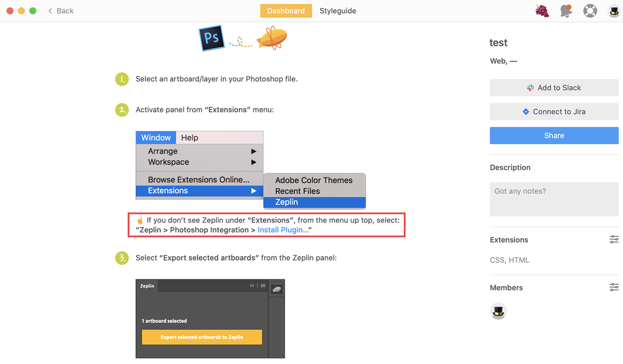Click the "CSS, HTML" extensions text
This screenshot has height=364, width=623.
click(x=510, y=260)
